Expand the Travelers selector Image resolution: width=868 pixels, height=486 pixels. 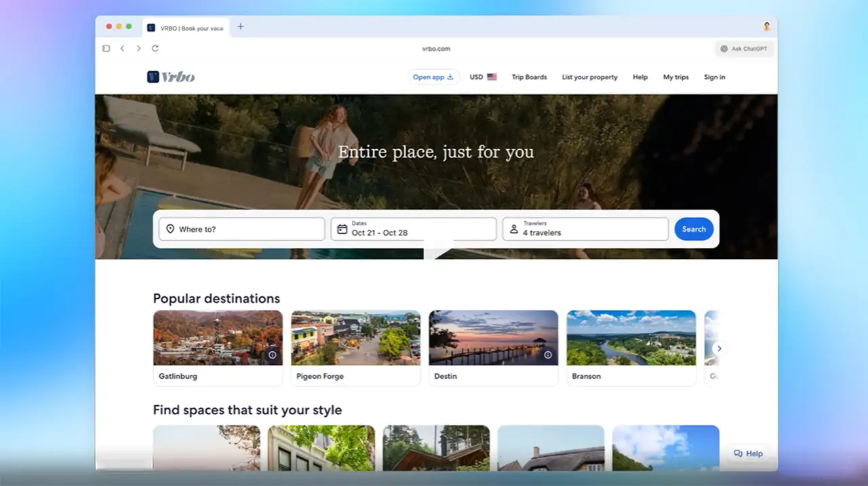coord(585,229)
